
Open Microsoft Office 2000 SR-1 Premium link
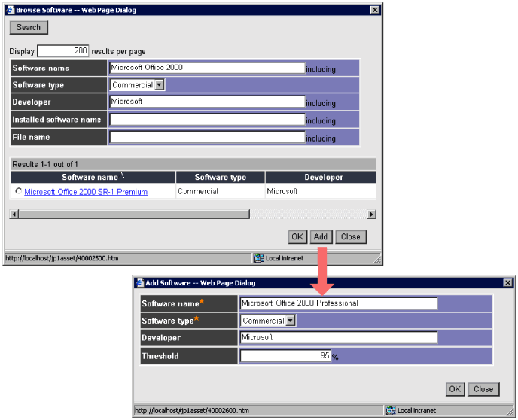(x=86, y=192)
